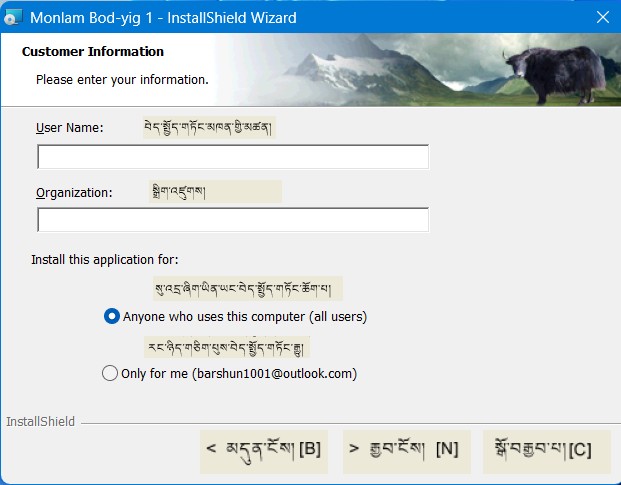The width and height of the screenshot is (621, 485).
Task: Click the InstallShield label at bottom
Action: click(40, 421)
